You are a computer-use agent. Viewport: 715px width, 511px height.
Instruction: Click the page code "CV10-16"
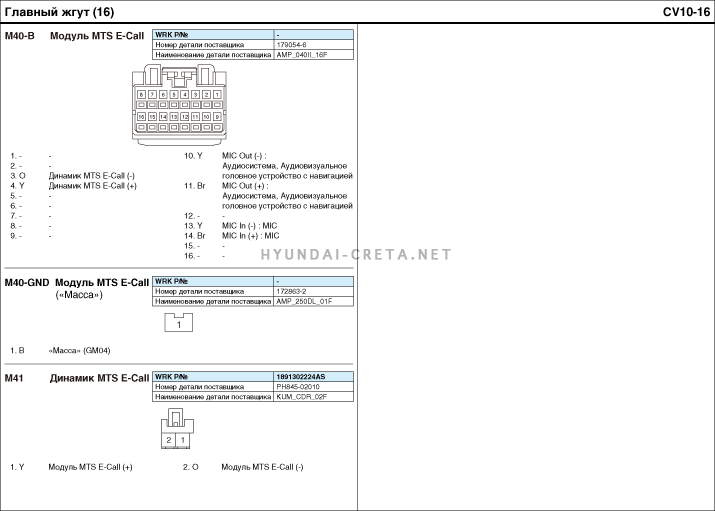pyautogui.click(x=686, y=12)
